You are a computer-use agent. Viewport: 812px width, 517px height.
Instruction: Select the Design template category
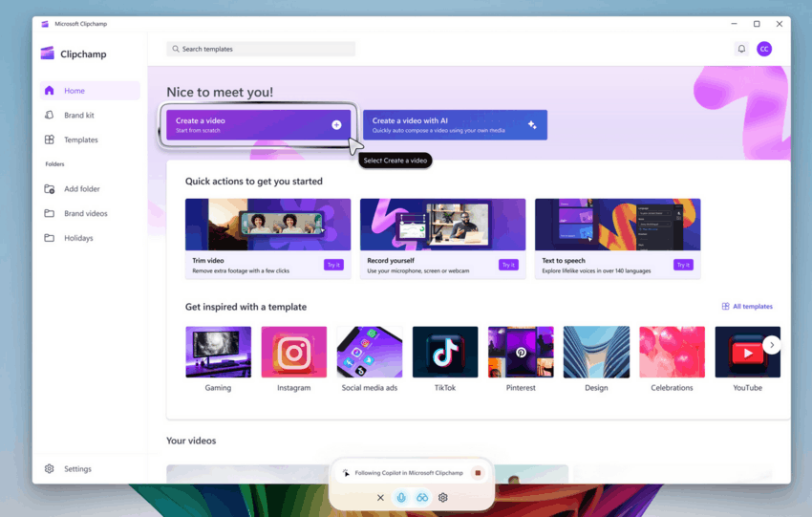point(596,353)
